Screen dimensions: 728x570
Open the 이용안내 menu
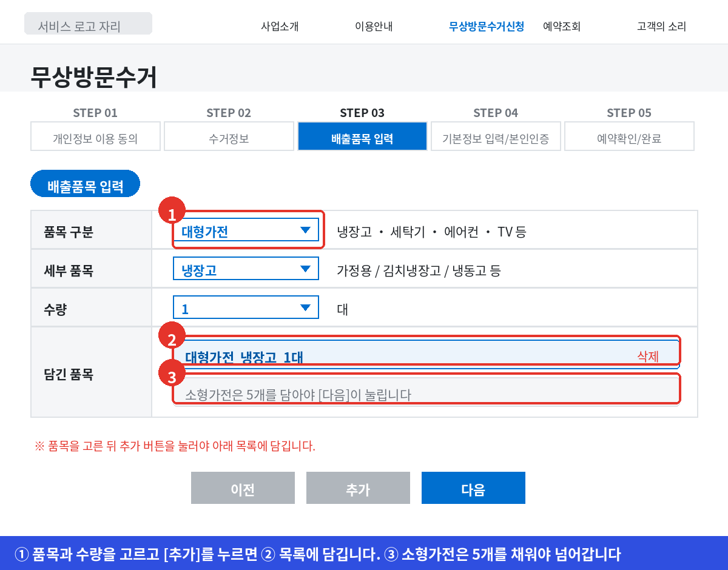pos(374,27)
